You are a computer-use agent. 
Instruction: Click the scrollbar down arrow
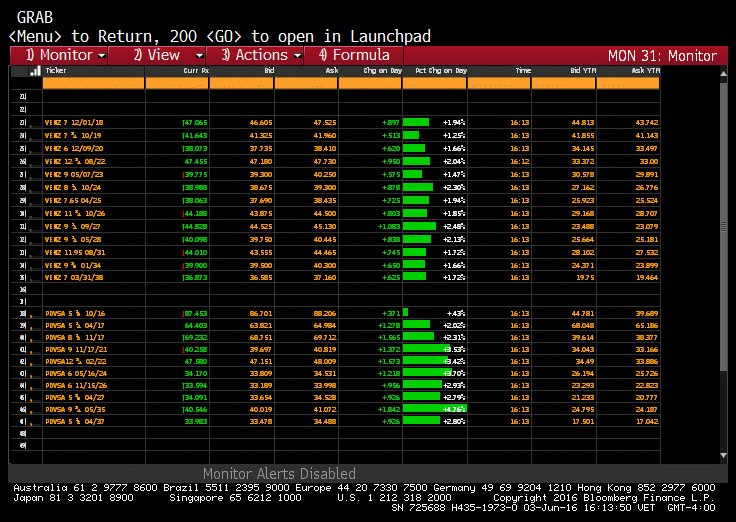(x=723, y=455)
